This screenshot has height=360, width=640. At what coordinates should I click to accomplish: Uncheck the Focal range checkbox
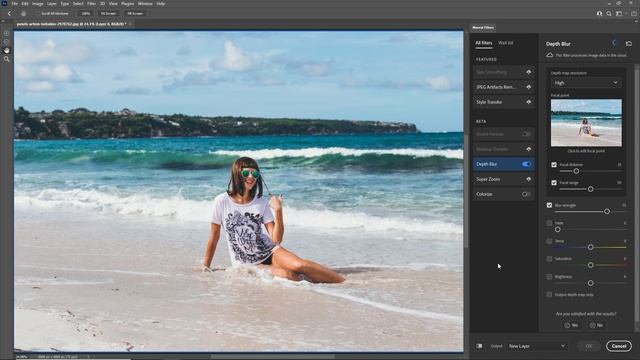pos(554,183)
